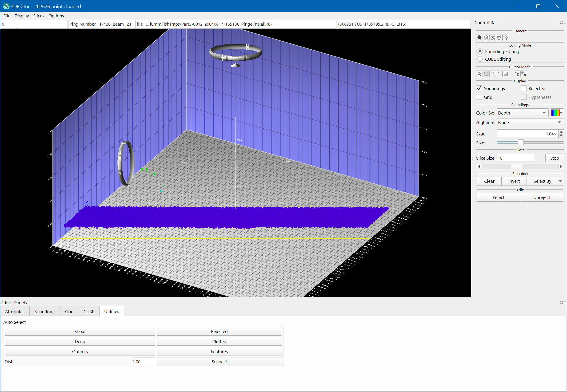
Task: Switch to CUBE Editing mode
Action: coord(480,59)
